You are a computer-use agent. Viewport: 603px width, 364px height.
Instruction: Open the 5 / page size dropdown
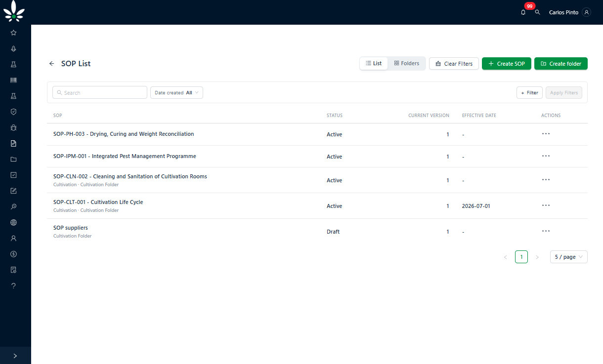click(x=569, y=257)
